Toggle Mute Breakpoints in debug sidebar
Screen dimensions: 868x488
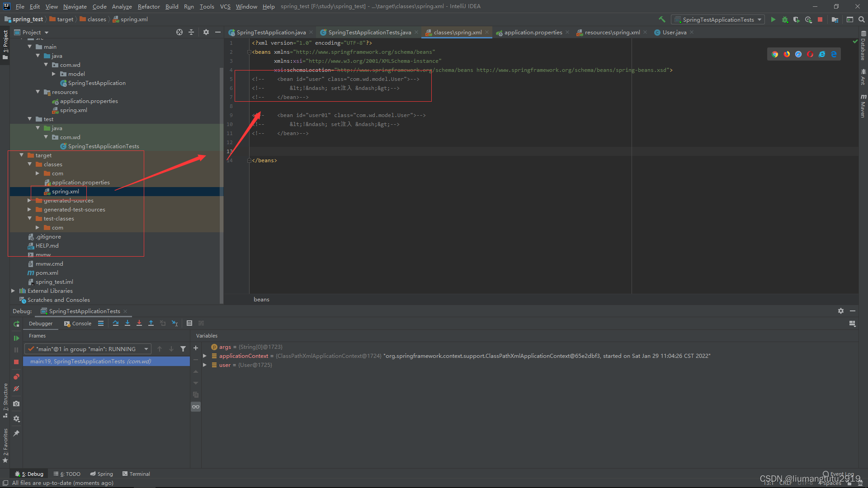point(16,389)
